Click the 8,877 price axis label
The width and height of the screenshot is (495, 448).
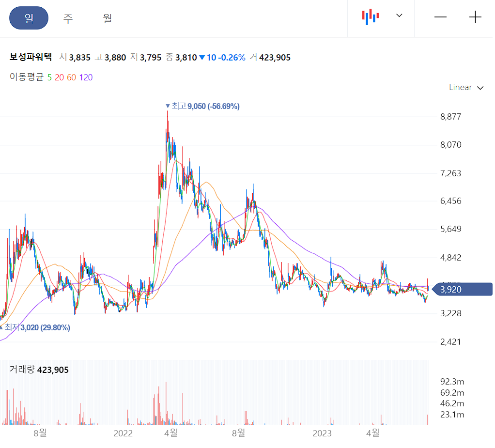450,117
